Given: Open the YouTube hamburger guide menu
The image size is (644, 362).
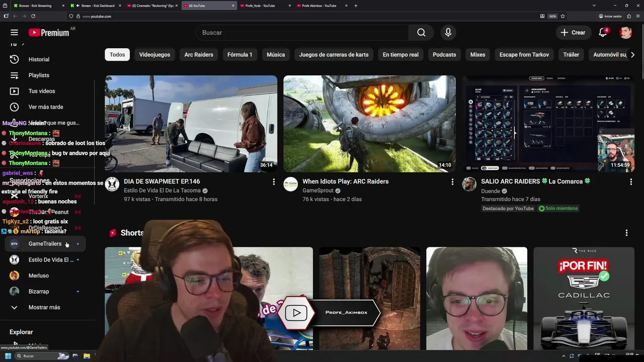Looking at the screenshot, I should pyautogui.click(x=14, y=32).
